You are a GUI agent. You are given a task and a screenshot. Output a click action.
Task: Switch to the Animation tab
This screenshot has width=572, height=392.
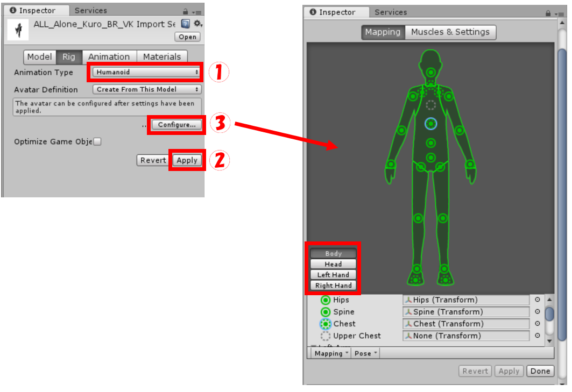coord(109,57)
